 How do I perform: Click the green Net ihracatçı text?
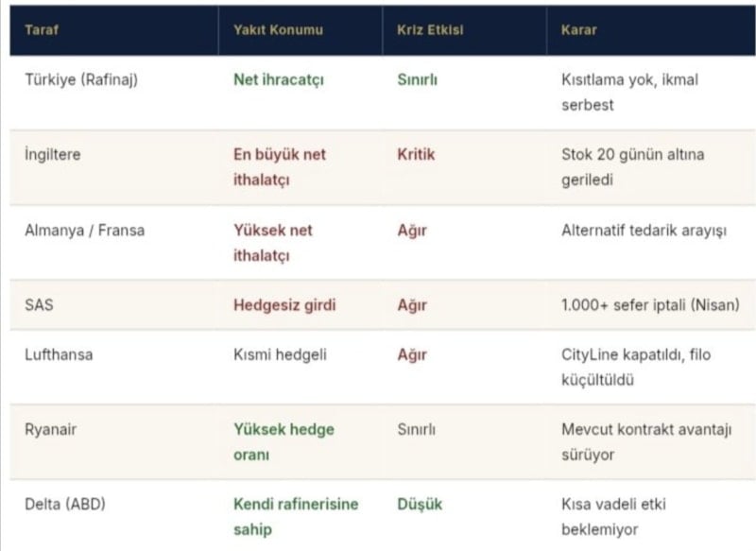click(279, 80)
